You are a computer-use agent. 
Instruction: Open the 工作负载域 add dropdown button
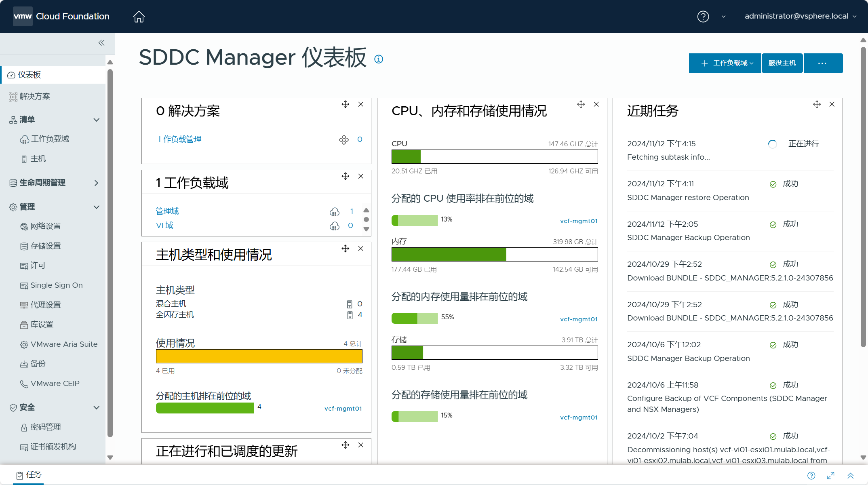click(725, 63)
